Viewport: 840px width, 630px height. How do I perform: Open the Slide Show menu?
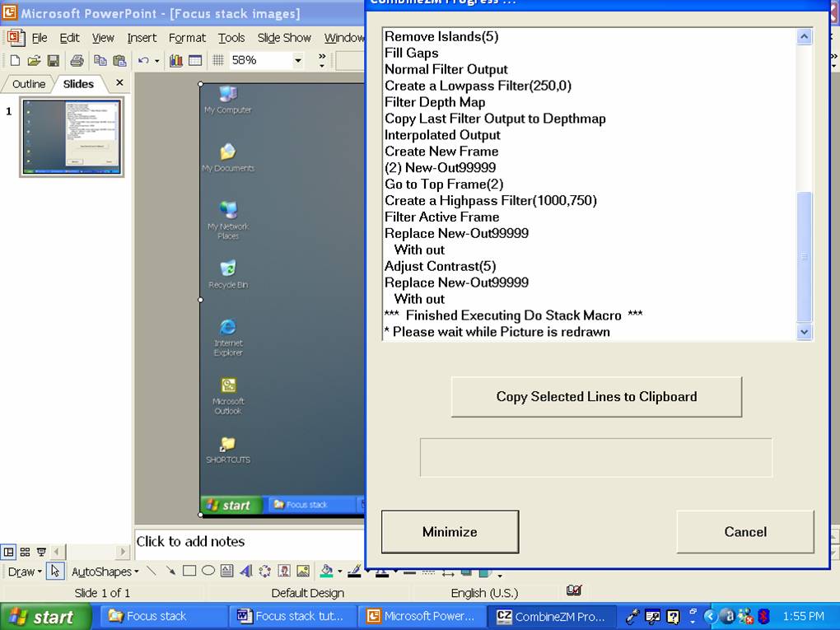click(x=284, y=38)
